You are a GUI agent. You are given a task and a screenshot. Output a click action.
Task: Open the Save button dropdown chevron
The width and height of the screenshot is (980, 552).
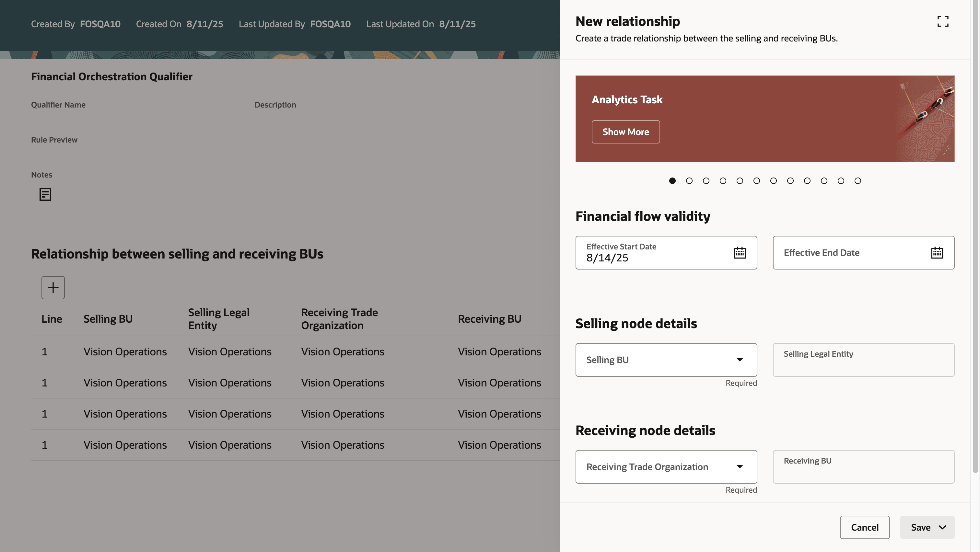tap(942, 527)
